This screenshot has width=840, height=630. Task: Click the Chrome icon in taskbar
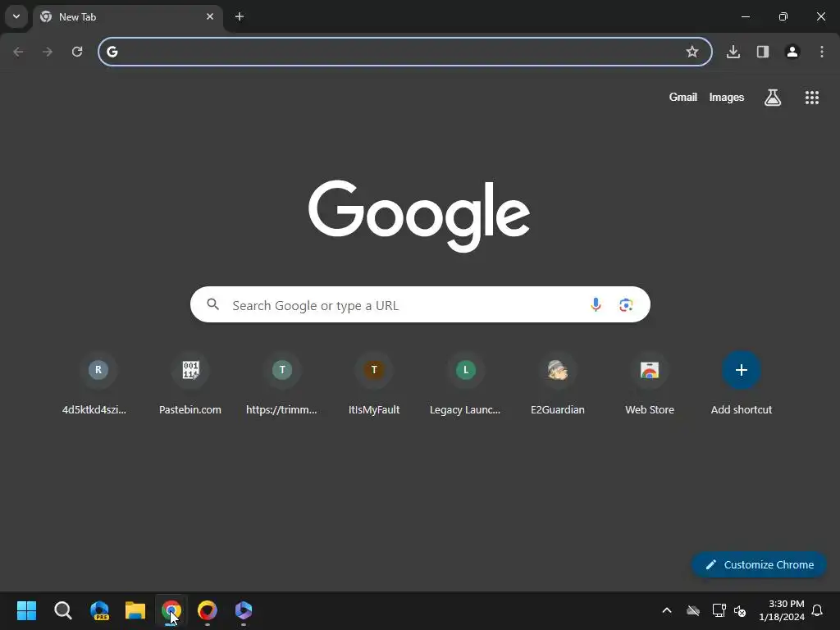coord(171,610)
